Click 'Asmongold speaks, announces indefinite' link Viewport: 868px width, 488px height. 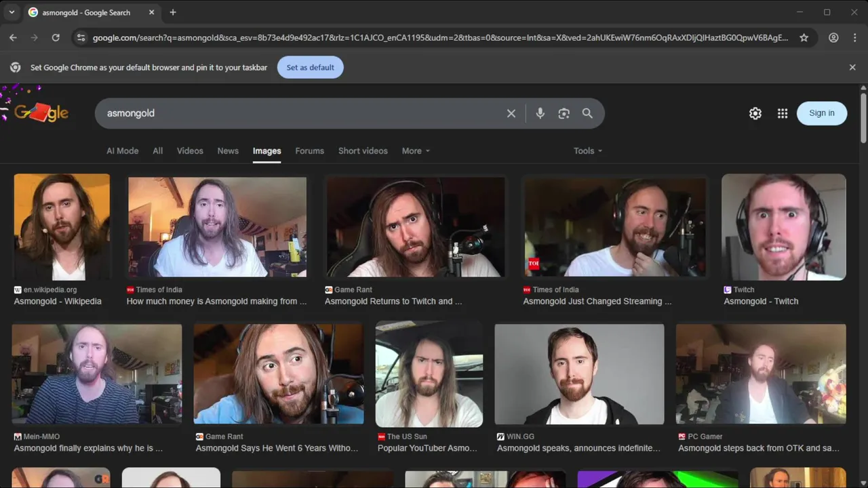pyautogui.click(x=578, y=448)
